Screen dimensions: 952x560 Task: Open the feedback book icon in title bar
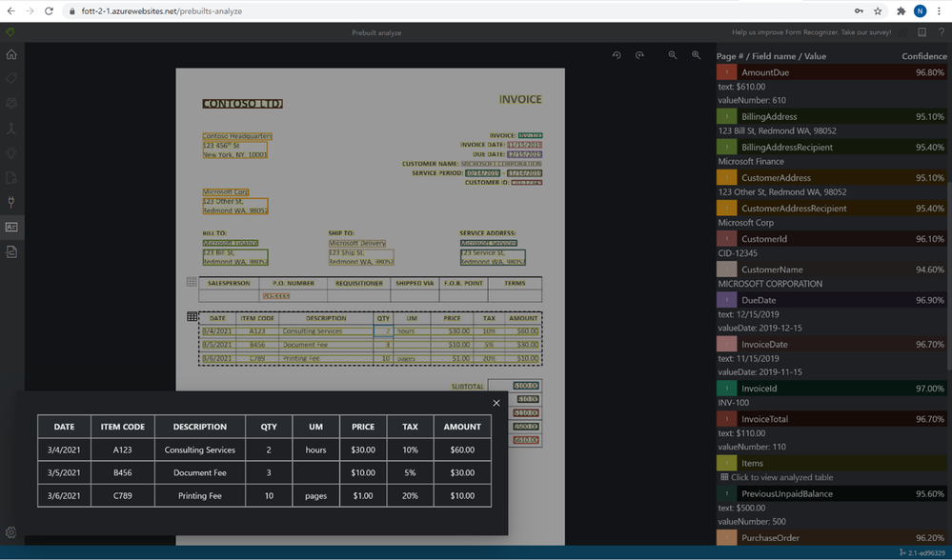coord(922,32)
